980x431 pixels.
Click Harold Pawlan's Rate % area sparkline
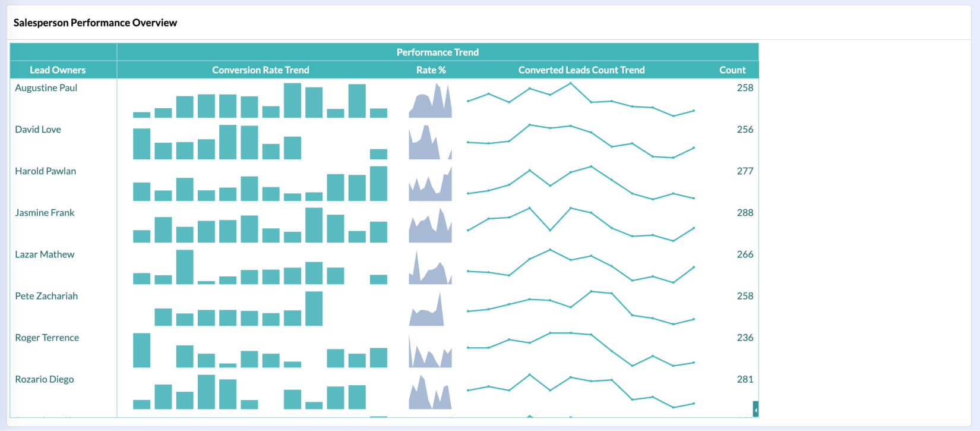431,183
